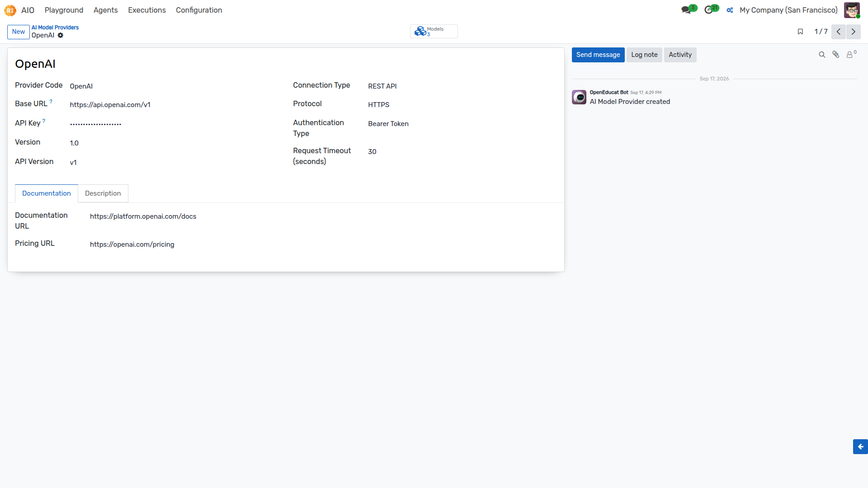Go to previous record arrow
The width and height of the screenshot is (868, 488).
pyautogui.click(x=839, y=32)
